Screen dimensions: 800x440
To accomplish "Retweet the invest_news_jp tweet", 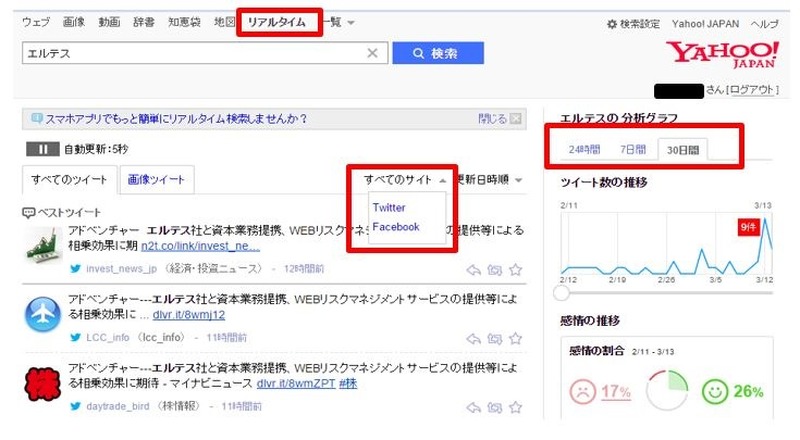I will click(x=495, y=269).
